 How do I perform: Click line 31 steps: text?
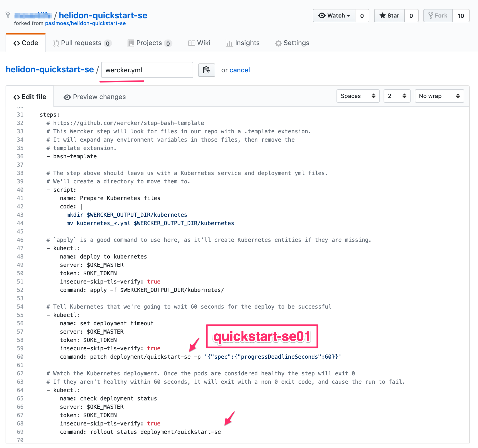50,115
